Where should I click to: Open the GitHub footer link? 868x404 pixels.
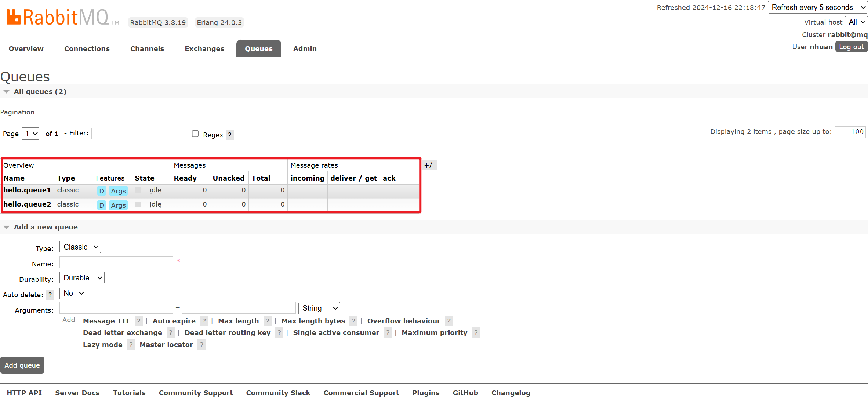[465, 393]
